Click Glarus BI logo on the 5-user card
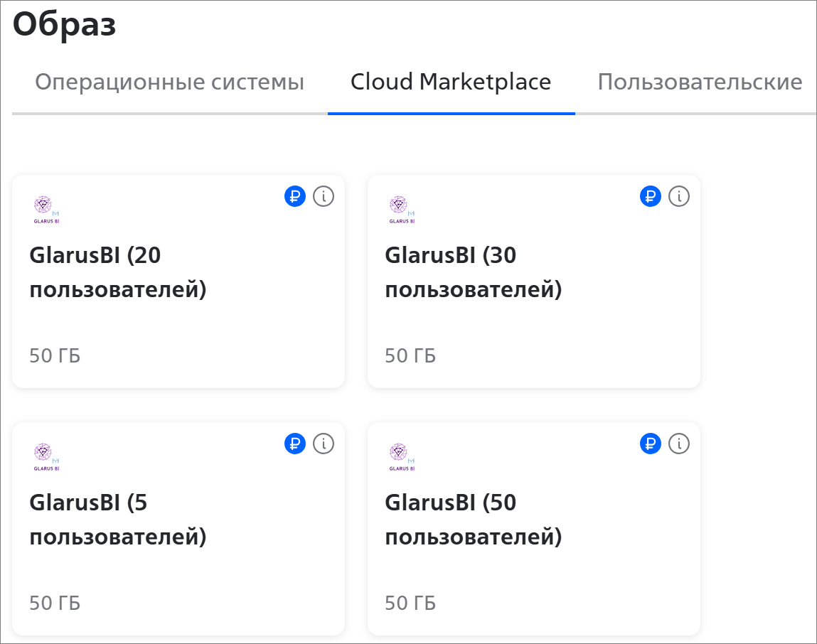This screenshot has width=817, height=644. click(x=46, y=458)
